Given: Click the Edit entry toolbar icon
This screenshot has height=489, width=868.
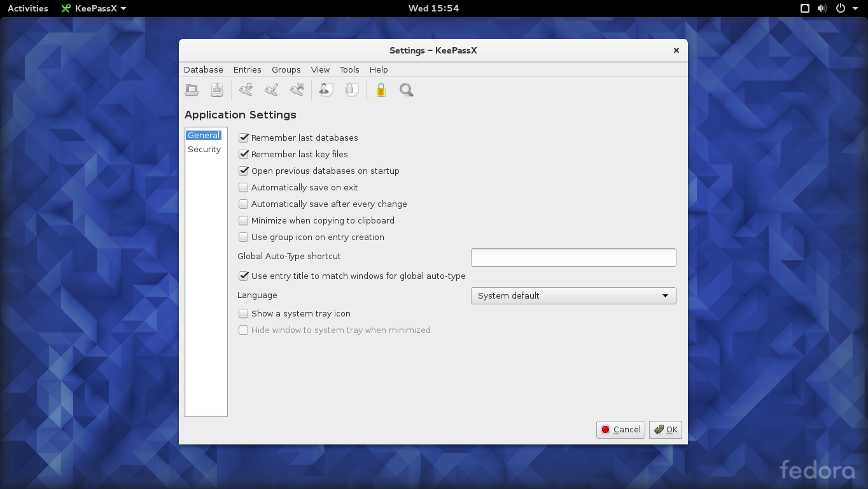Looking at the screenshot, I should [x=271, y=90].
